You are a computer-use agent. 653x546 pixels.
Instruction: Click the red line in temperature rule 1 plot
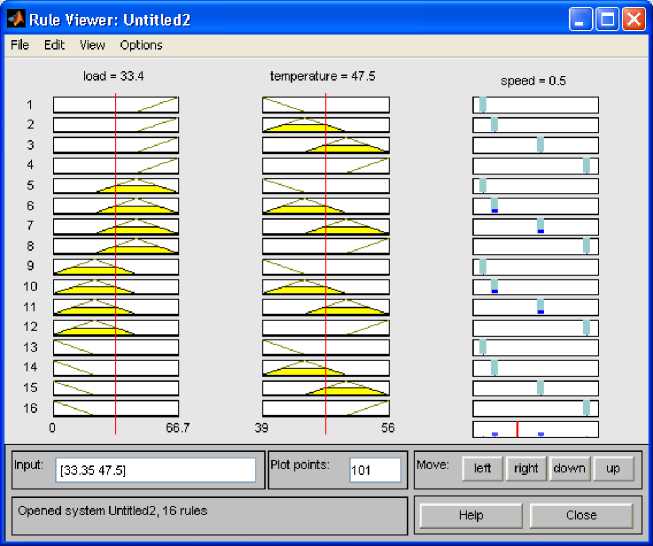point(326,105)
